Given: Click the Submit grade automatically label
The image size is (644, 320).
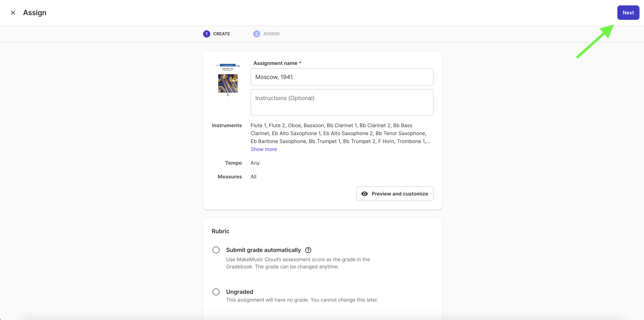Looking at the screenshot, I should point(263,250).
